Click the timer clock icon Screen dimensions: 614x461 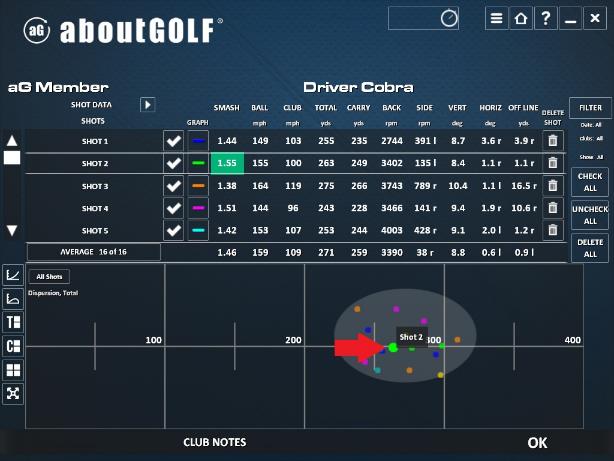pos(449,18)
